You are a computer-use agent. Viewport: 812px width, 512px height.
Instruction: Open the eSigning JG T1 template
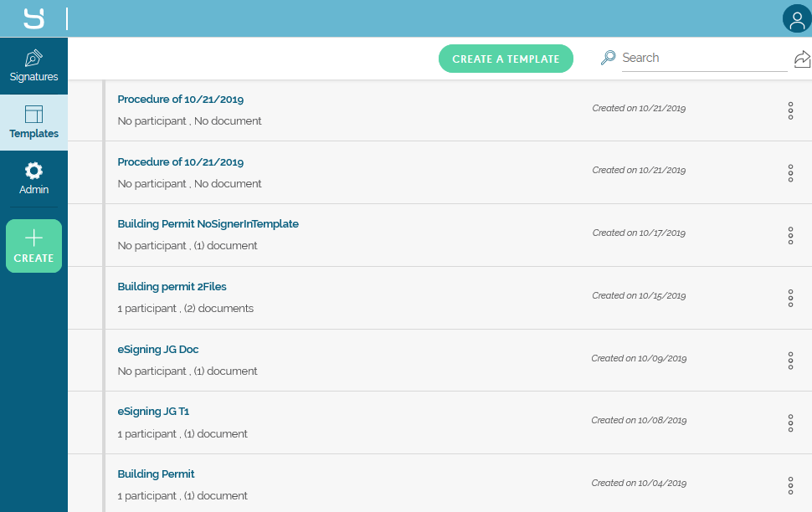(153, 411)
